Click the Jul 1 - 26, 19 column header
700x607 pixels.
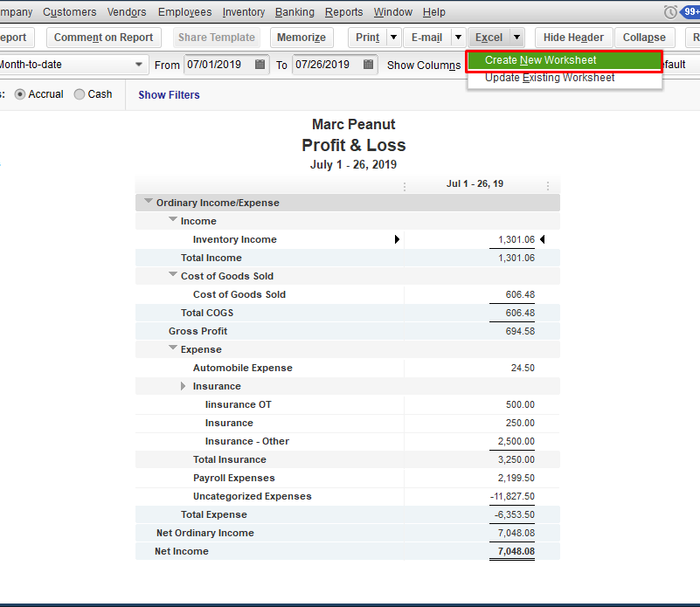[x=475, y=183]
